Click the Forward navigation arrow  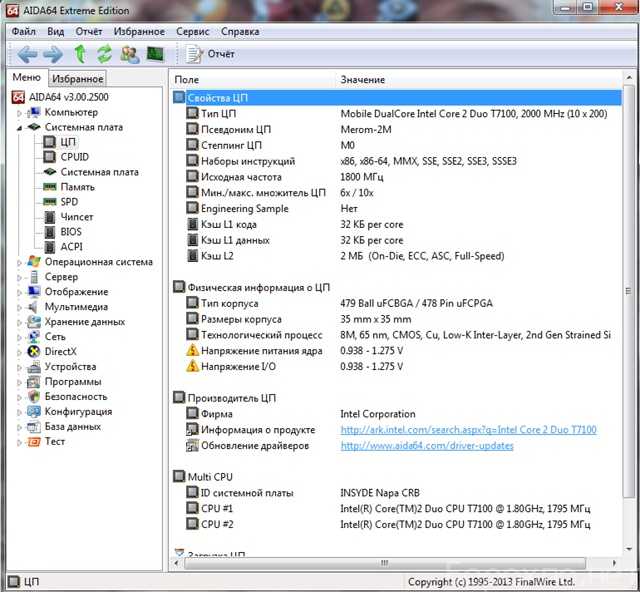pos(52,54)
